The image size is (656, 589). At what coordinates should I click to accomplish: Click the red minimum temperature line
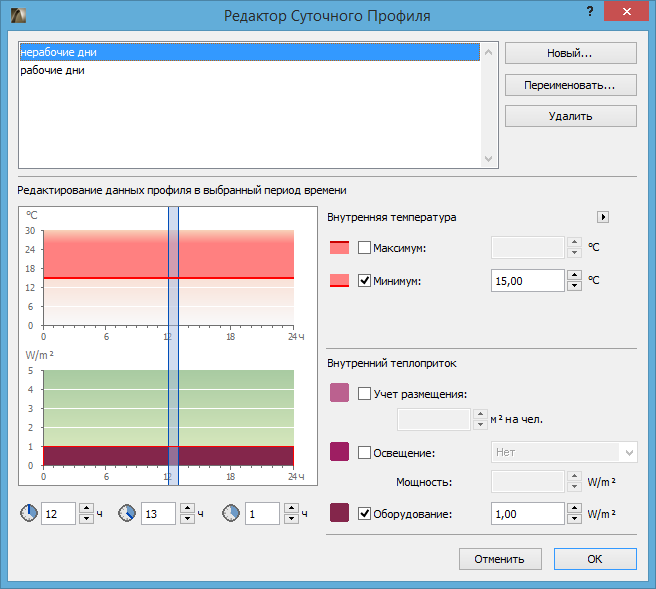169,278
